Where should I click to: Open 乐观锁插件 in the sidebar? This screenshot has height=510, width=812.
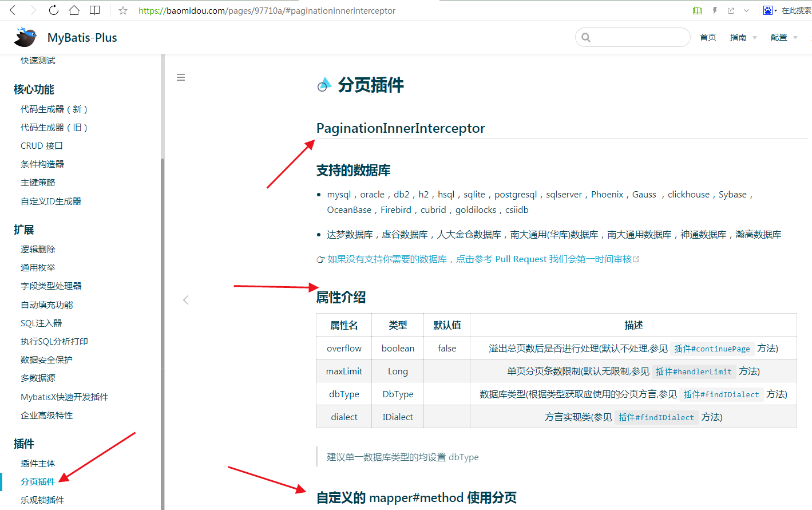point(42,500)
